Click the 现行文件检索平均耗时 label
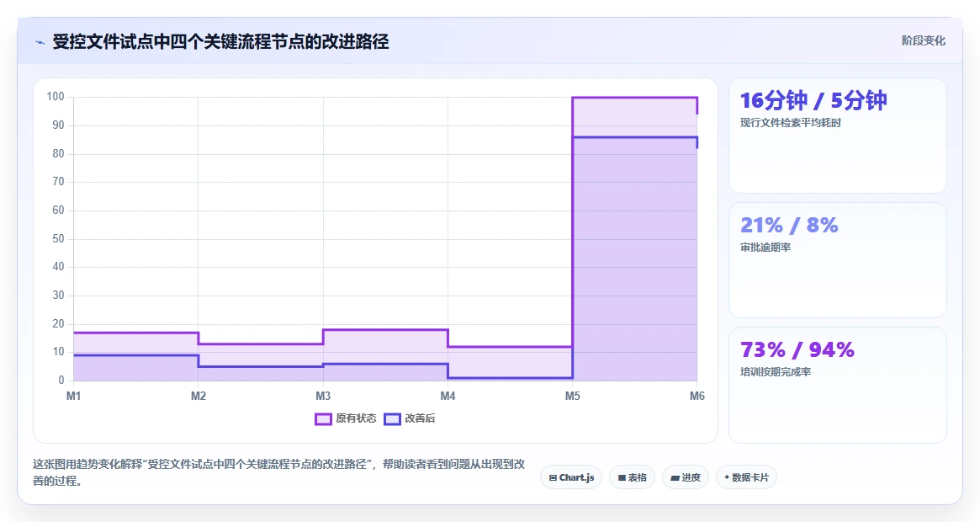The width and height of the screenshot is (980, 522). click(x=791, y=123)
